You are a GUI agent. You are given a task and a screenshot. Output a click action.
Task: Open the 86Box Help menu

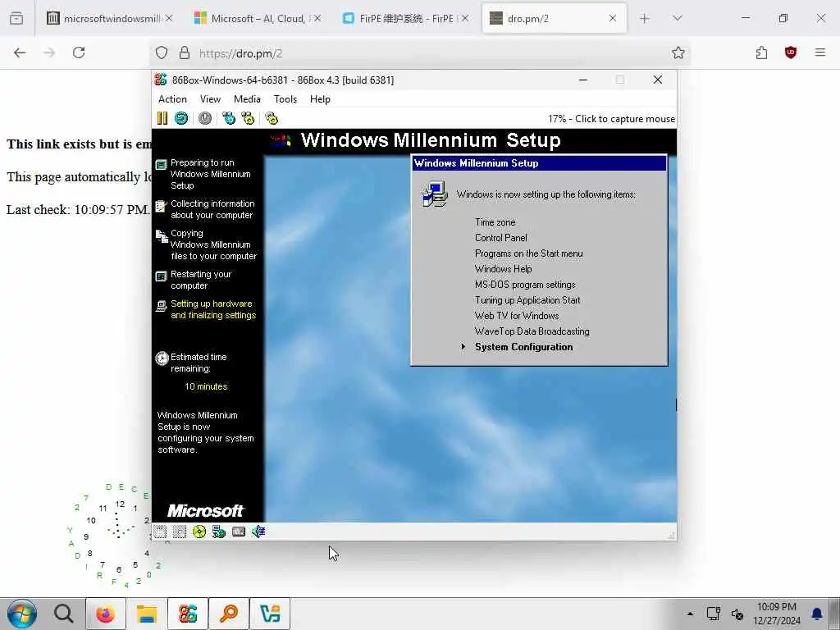tap(320, 99)
